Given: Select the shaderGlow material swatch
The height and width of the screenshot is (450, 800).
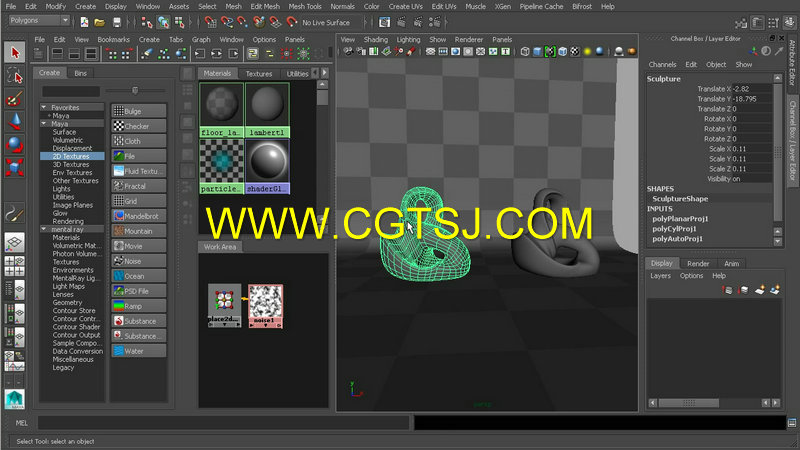Looking at the screenshot, I should pos(267,167).
